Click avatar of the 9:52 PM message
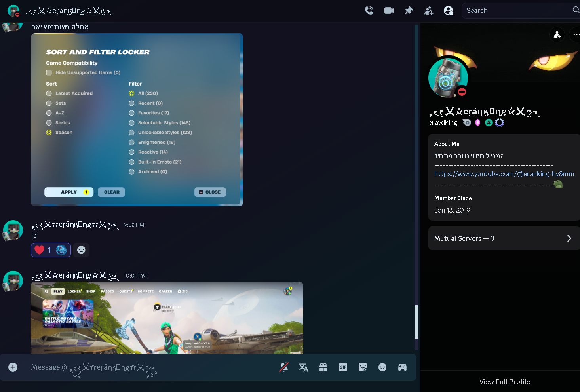 pos(13,230)
